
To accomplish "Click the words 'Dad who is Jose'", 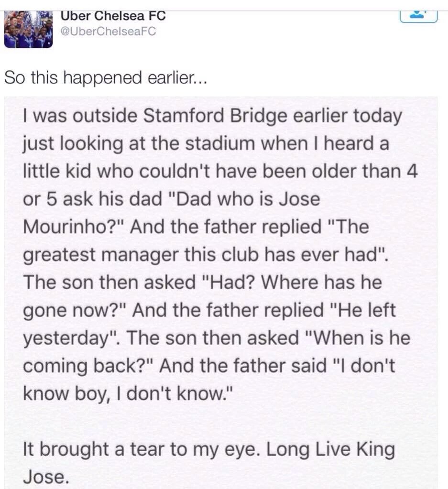I will (x=248, y=199).
